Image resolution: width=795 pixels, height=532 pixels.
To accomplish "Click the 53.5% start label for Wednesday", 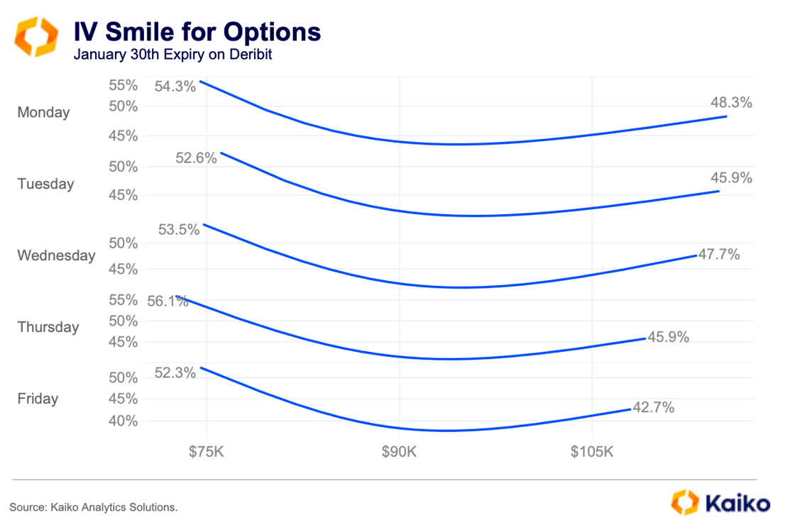I will point(179,230).
